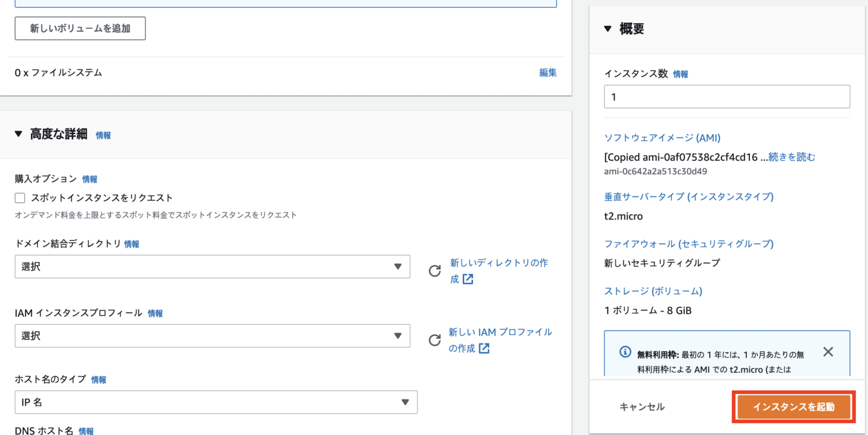Enable スポットインスタンスをリクエスト checkbox
The width and height of the screenshot is (868, 435).
tap(20, 198)
